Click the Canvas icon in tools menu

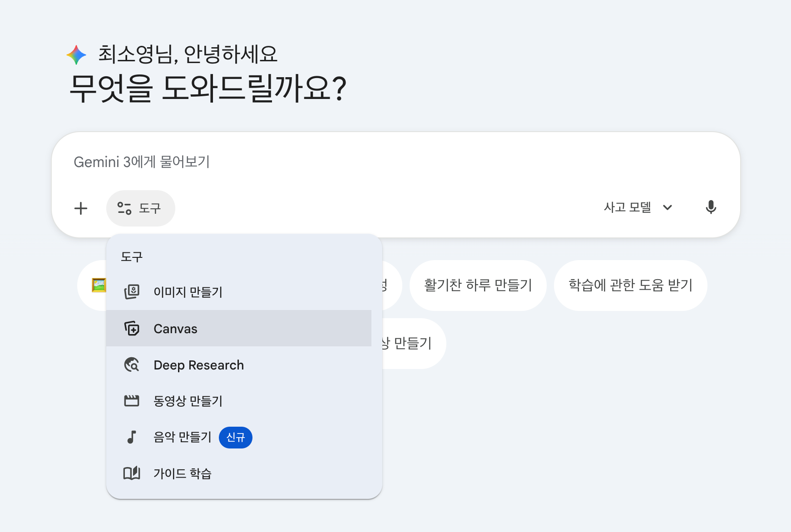[132, 328]
